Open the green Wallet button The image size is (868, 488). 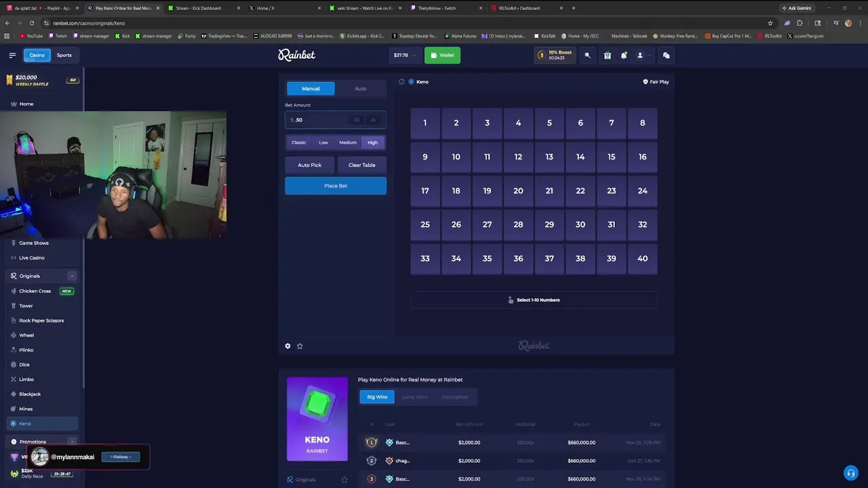pyautogui.click(x=442, y=56)
